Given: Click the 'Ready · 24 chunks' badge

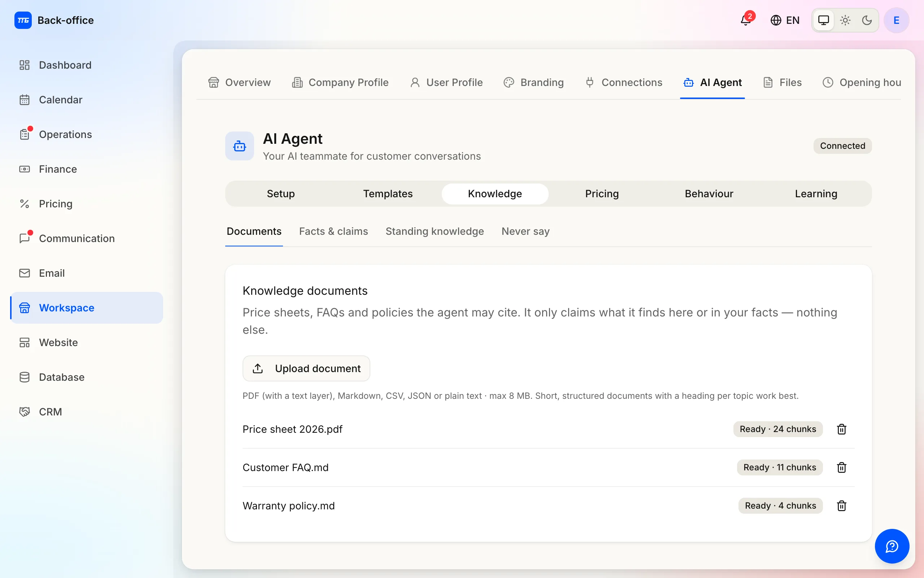Looking at the screenshot, I should click(x=778, y=429).
